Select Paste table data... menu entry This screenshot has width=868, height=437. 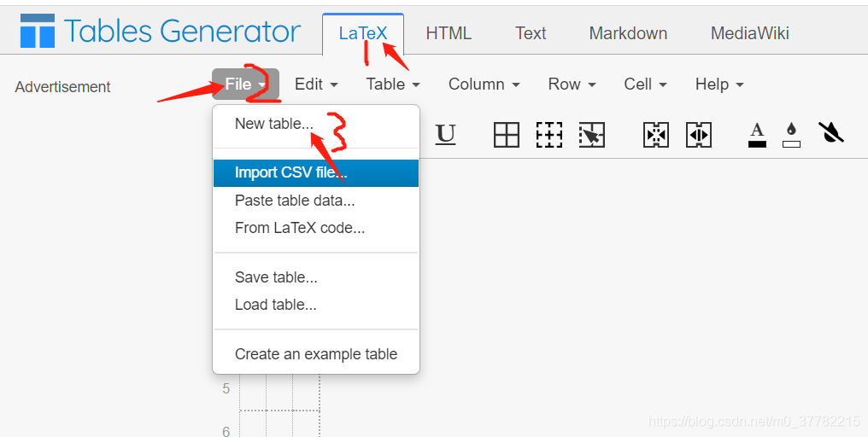[316, 201]
